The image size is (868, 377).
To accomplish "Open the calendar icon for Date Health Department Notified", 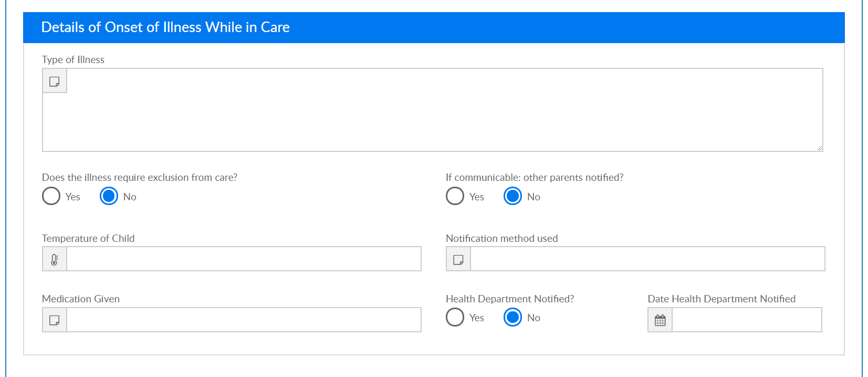I will tap(660, 320).
